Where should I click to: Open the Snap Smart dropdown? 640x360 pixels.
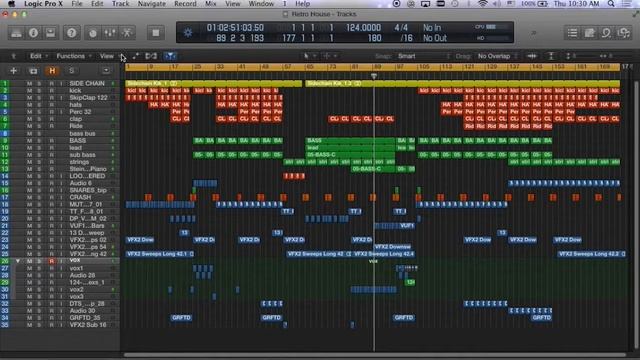point(424,56)
